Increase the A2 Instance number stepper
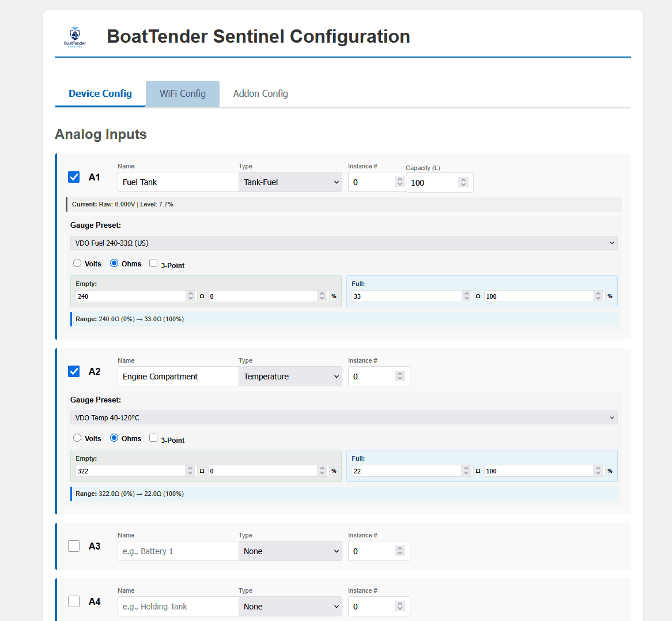Viewport: 672px width, 621px height. [400, 374]
